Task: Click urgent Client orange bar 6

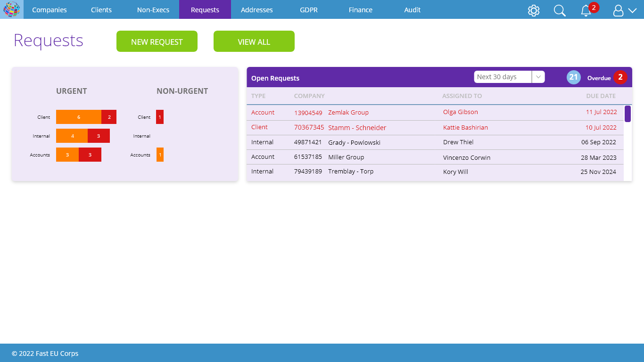Action: [x=79, y=117]
